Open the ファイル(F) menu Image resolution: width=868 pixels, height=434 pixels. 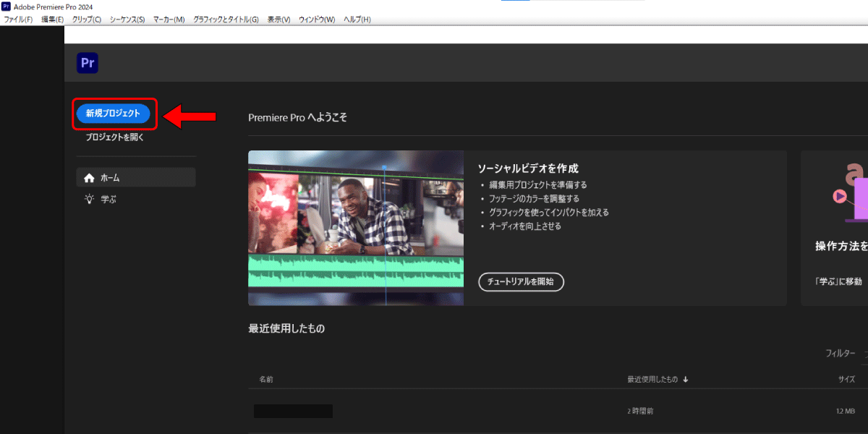tap(18, 19)
